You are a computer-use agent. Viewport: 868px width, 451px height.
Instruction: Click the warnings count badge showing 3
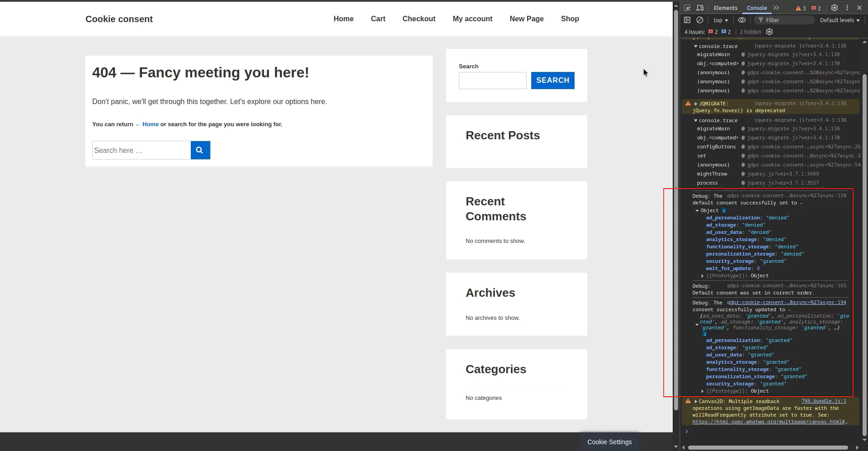[x=801, y=8]
